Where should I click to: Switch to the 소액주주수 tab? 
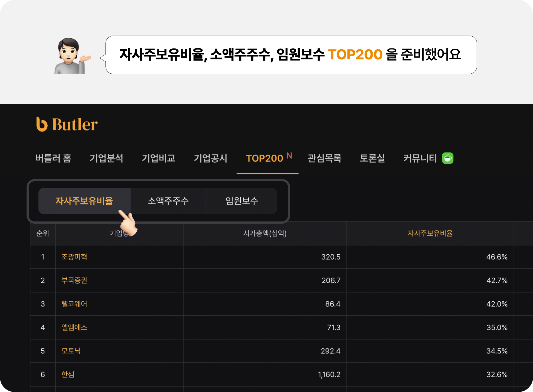point(168,201)
